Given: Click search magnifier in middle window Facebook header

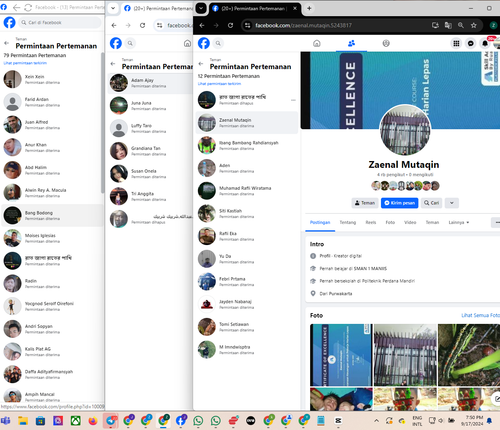Looking at the screenshot, I should (130, 43).
